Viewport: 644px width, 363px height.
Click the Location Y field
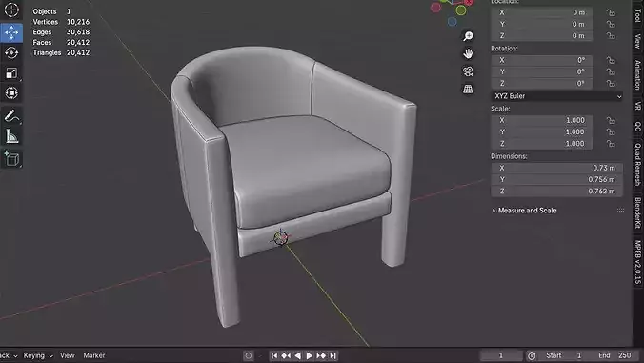542,24
